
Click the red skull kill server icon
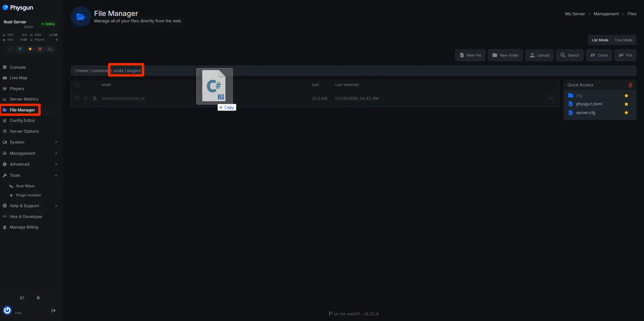[x=40, y=49]
